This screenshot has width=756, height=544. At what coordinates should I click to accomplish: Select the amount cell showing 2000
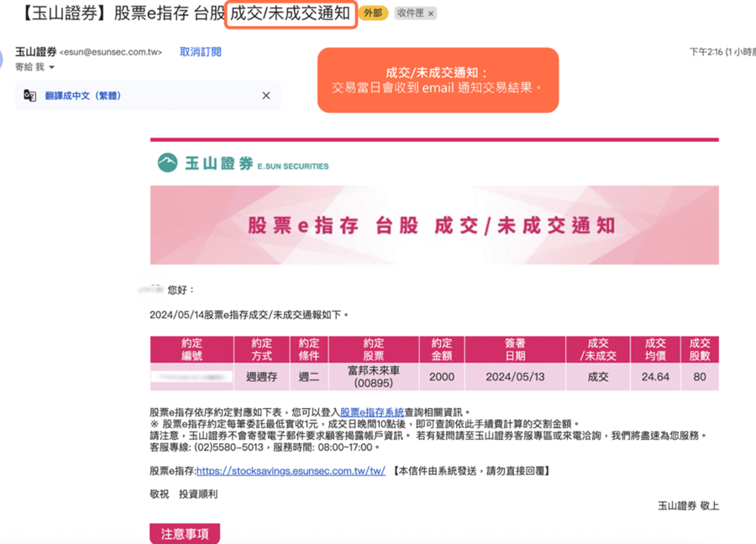(x=442, y=377)
